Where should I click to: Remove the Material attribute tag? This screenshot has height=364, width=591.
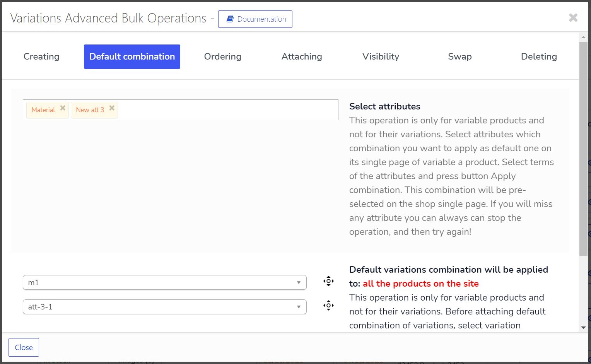[63, 108]
